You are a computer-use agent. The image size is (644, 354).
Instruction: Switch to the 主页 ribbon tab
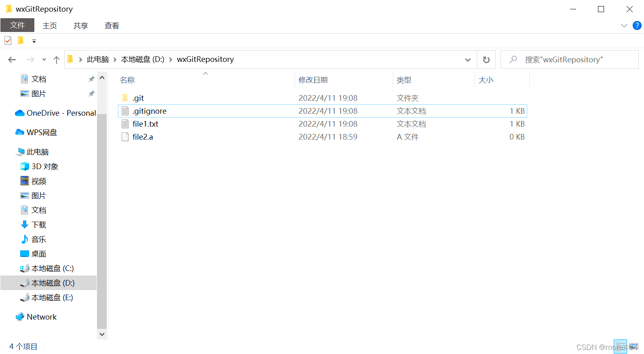50,25
